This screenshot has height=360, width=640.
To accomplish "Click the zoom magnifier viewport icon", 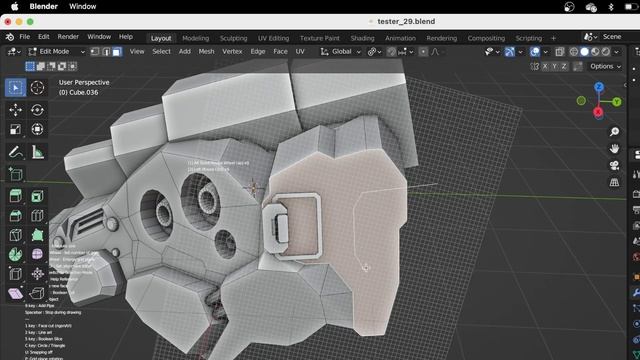I will pyautogui.click(x=614, y=132).
